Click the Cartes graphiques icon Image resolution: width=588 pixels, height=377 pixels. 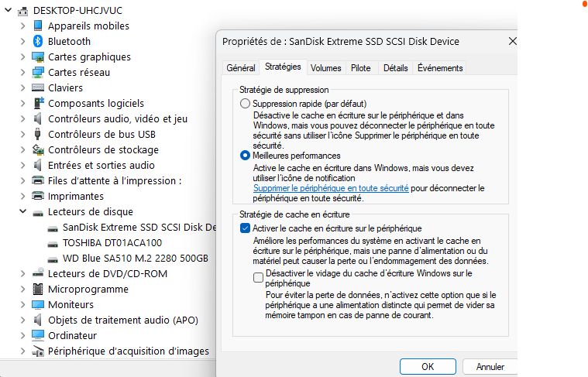pyautogui.click(x=38, y=57)
